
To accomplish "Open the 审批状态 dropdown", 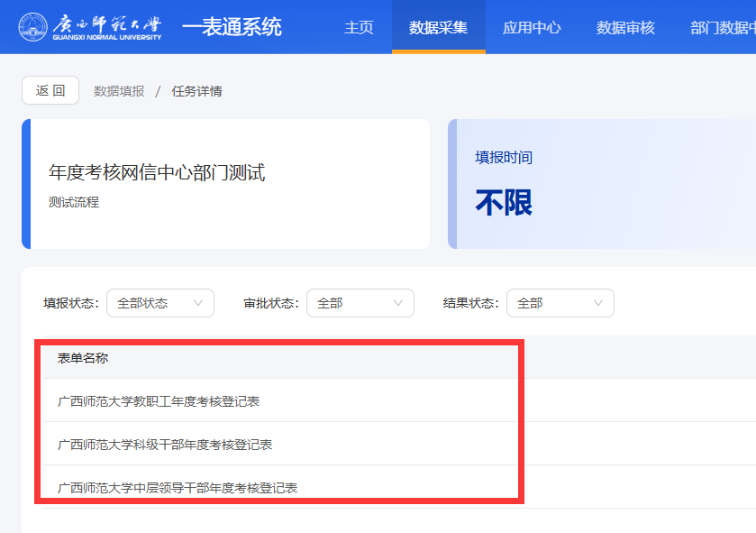I will [x=360, y=303].
